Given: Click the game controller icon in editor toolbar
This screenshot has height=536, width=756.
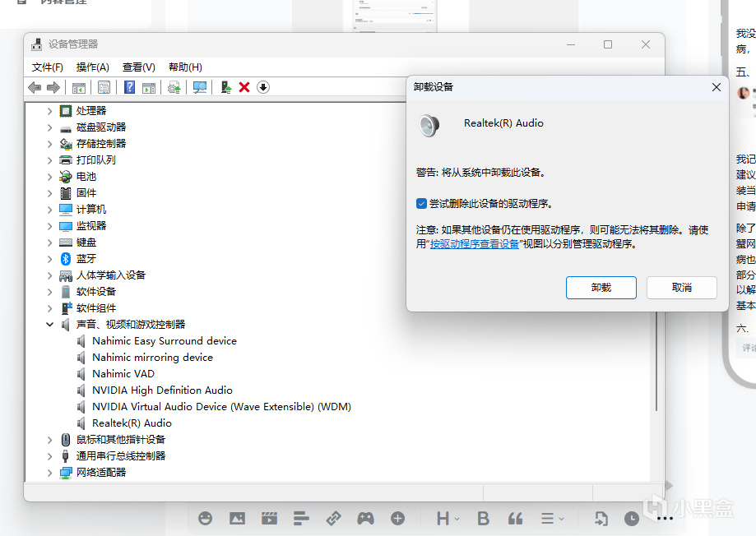Looking at the screenshot, I should [365, 519].
